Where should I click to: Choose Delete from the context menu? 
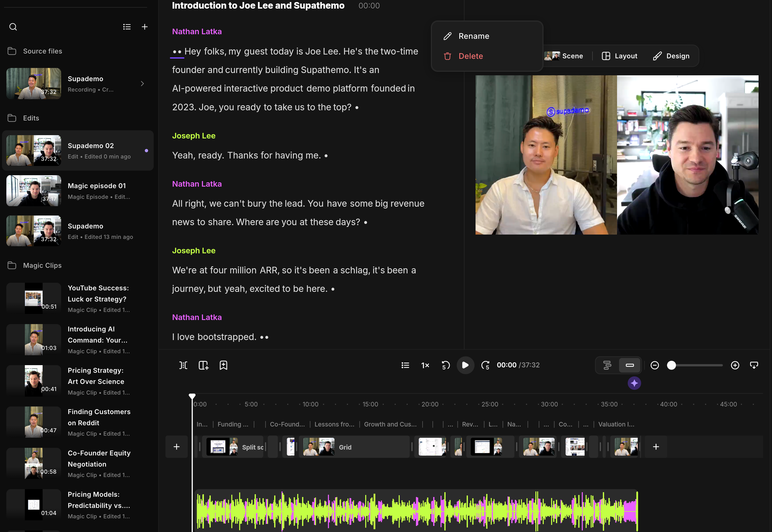[487, 56]
